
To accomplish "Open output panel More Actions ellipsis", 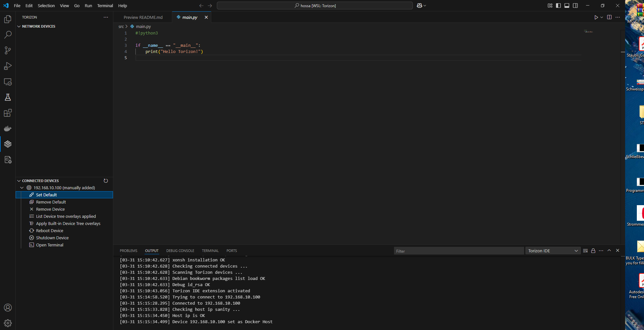I will [601, 251].
